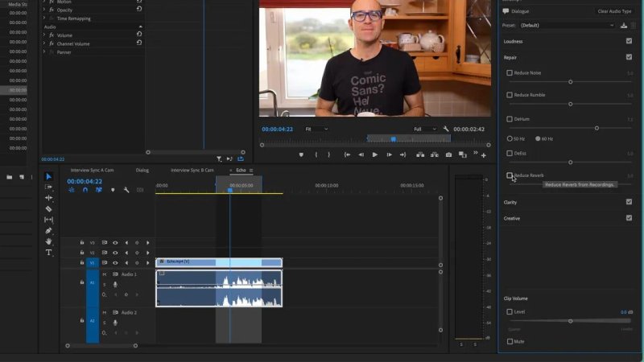Add marker in the timeline header
The height and width of the screenshot is (362, 644).
pos(113,190)
